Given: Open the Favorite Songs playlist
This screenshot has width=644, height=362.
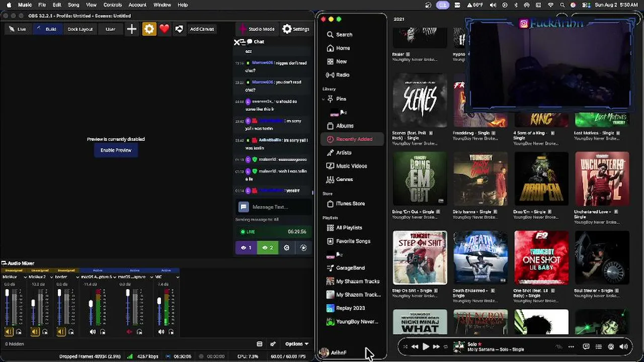Looking at the screenshot, I should point(352,241).
